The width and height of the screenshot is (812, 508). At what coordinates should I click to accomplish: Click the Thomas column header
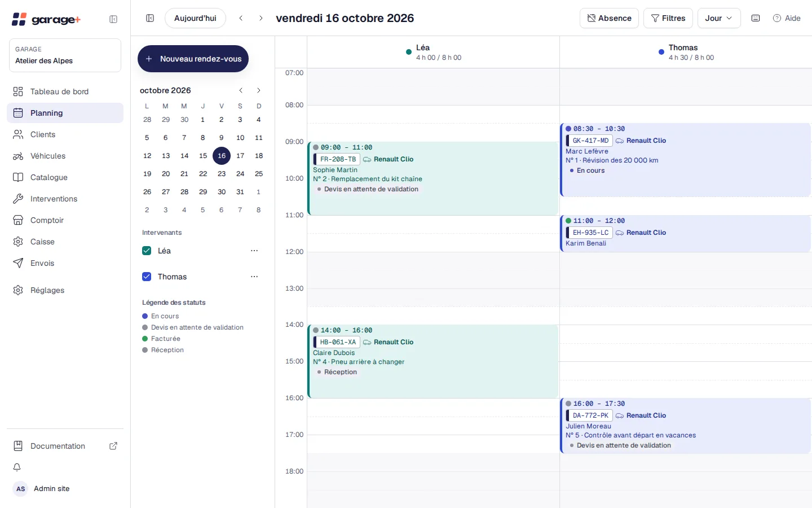click(686, 52)
